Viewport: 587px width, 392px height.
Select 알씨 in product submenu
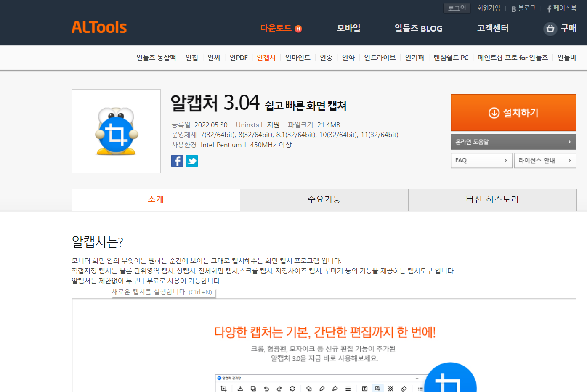tap(214, 58)
